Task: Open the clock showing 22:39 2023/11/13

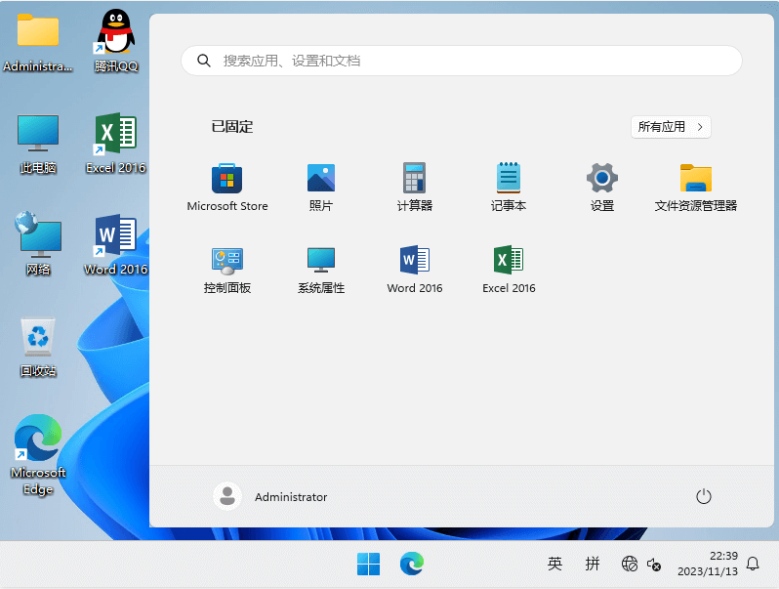Action: 707,564
